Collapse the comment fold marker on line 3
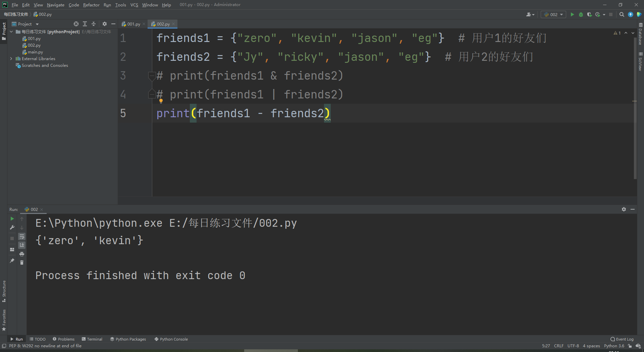Image resolution: width=644 pixels, height=352 pixels. click(x=151, y=76)
